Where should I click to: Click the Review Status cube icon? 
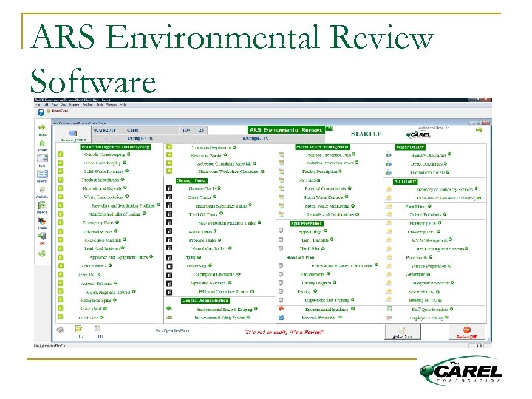[x=73, y=133]
